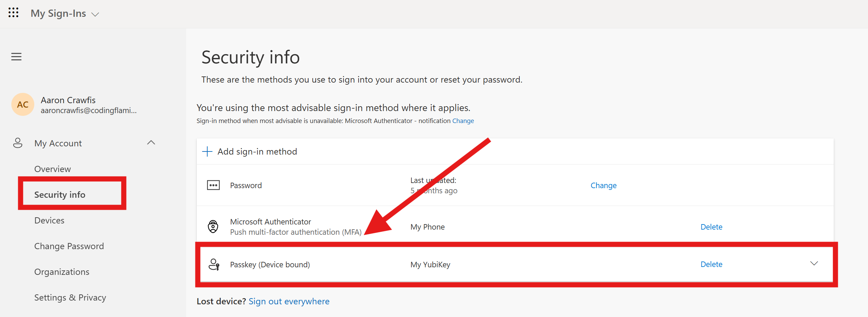Click the My Account person icon

point(17,143)
